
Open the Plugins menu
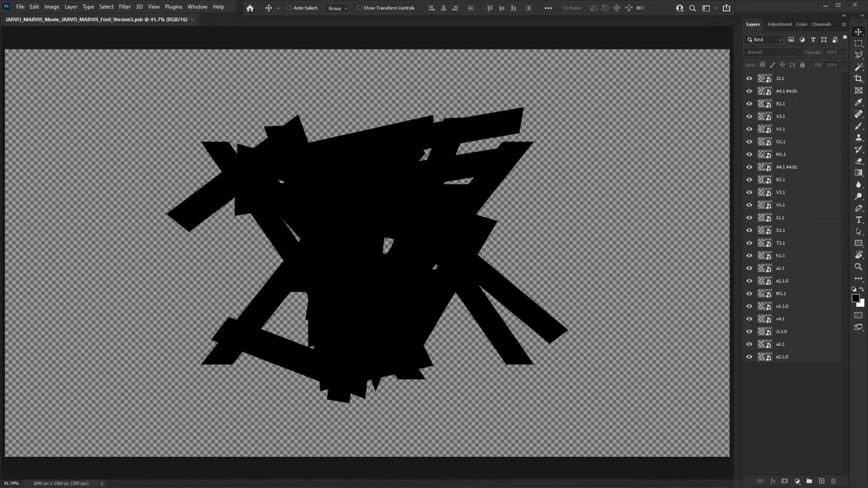[x=174, y=7]
